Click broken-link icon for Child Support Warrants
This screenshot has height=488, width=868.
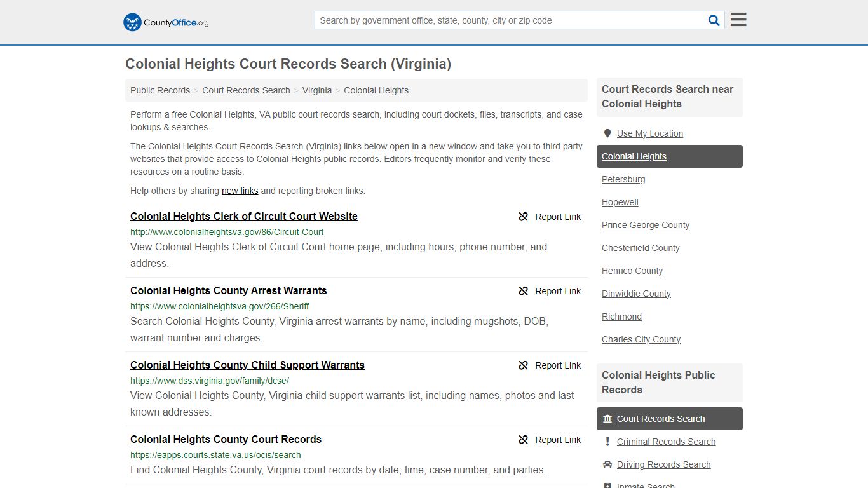click(524, 365)
